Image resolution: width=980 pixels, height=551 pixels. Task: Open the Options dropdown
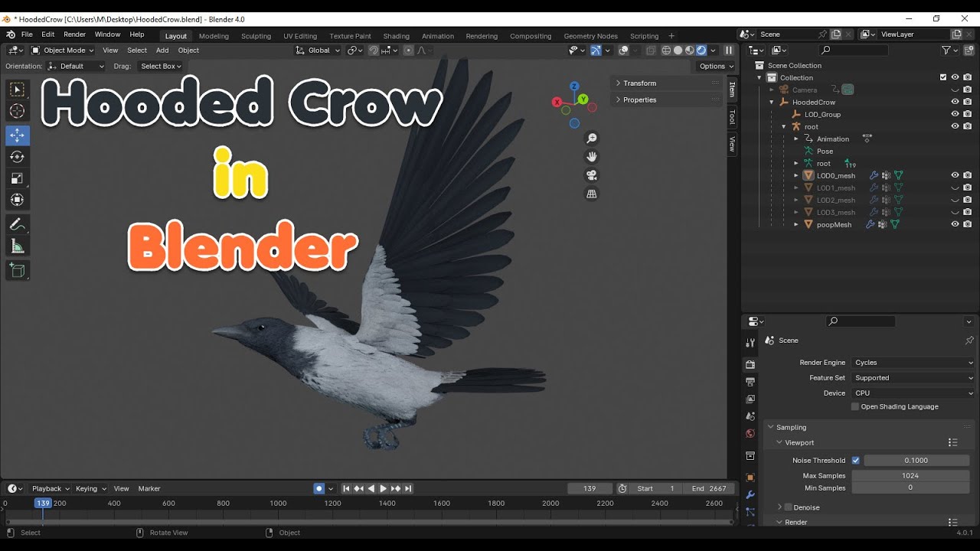[x=717, y=67]
